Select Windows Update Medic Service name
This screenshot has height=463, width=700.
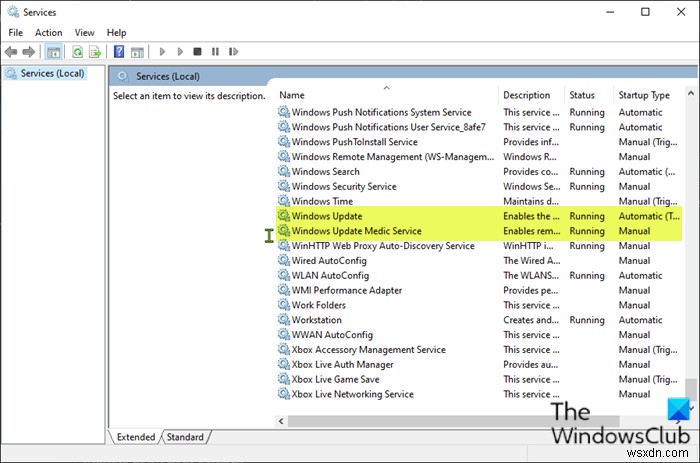tap(357, 231)
